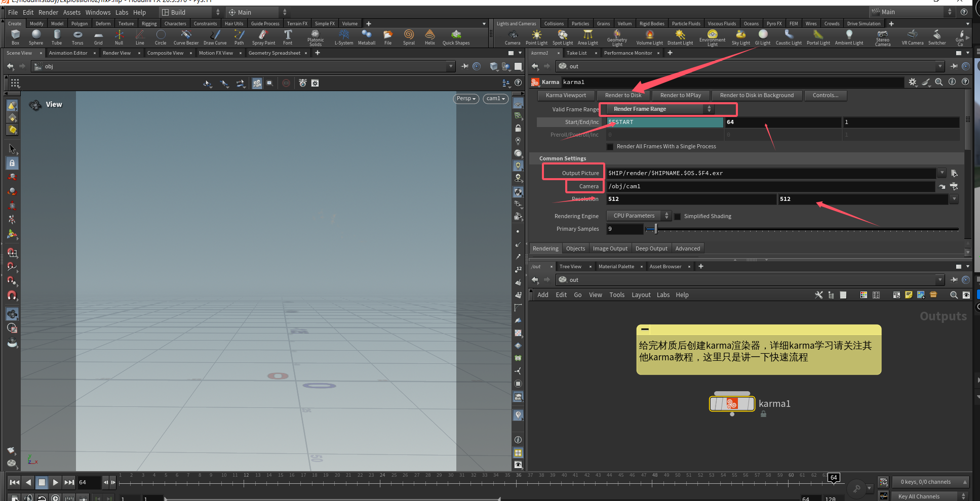
Task: Click the Karma Viewport button
Action: click(566, 95)
